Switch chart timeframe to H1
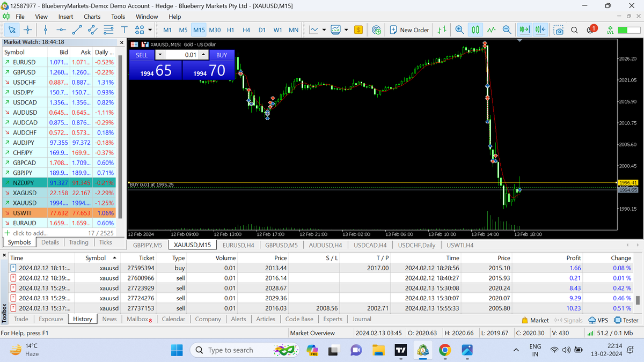 tap(231, 30)
